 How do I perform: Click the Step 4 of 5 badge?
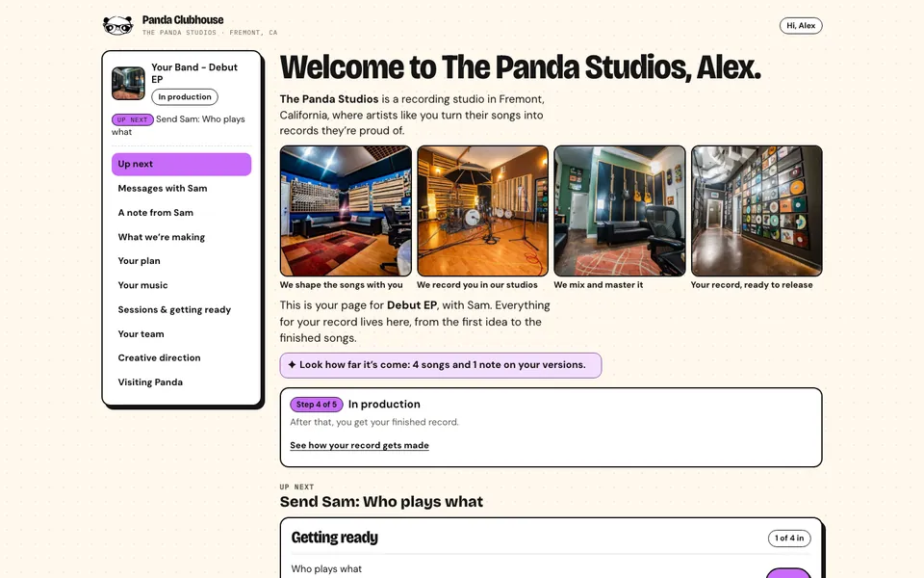coord(317,405)
